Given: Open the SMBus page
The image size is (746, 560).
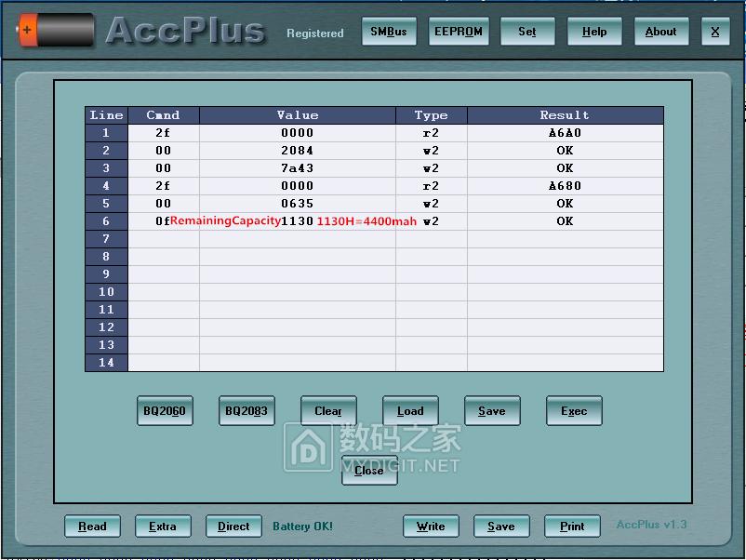Looking at the screenshot, I should [389, 32].
